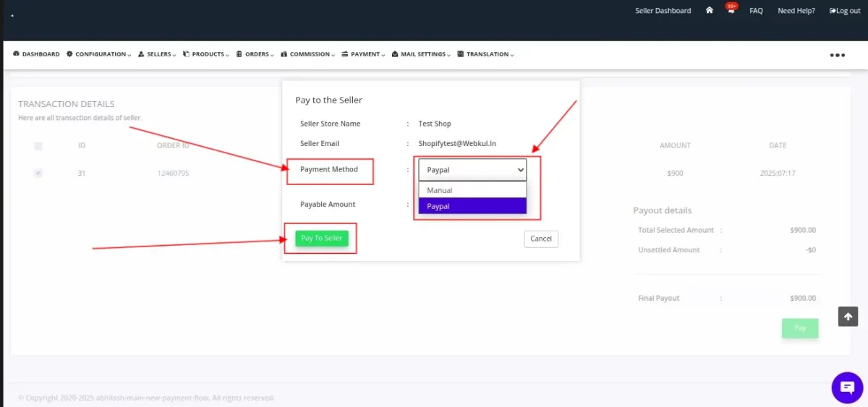The height and width of the screenshot is (407, 868).
Task: Expand the Products menu
Action: click(206, 54)
